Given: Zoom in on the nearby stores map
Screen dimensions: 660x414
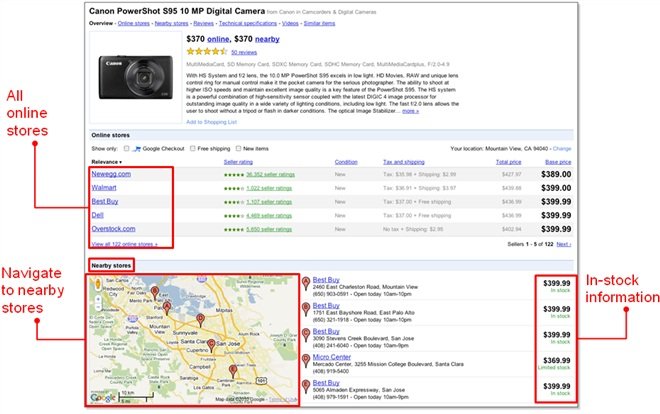Looking at the screenshot, I should click(x=98, y=300).
